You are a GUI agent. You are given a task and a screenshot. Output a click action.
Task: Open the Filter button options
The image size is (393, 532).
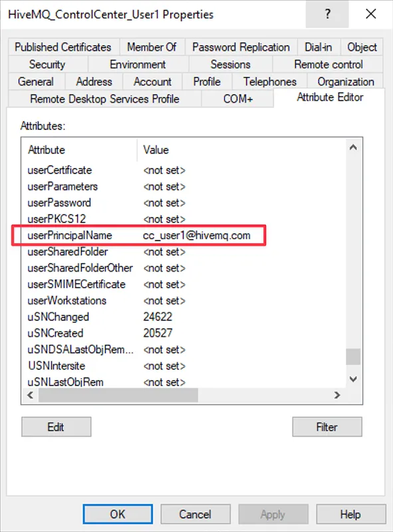[x=327, y=427]
